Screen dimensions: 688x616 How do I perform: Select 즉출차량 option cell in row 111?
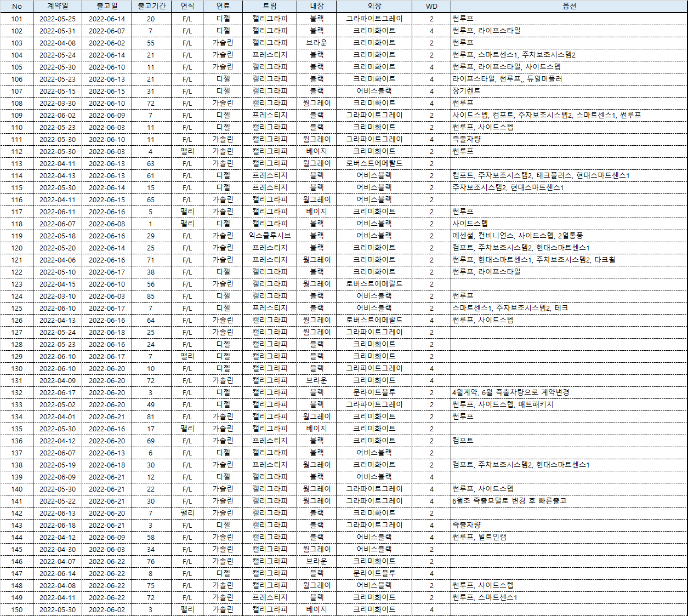tap(569, 139)
